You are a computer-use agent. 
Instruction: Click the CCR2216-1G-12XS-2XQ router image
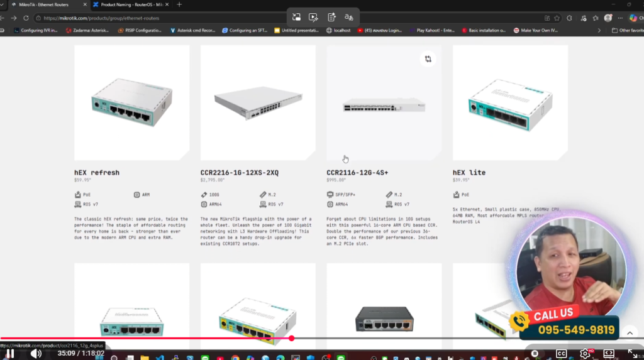pyautogui.click(x=258, y=102)
